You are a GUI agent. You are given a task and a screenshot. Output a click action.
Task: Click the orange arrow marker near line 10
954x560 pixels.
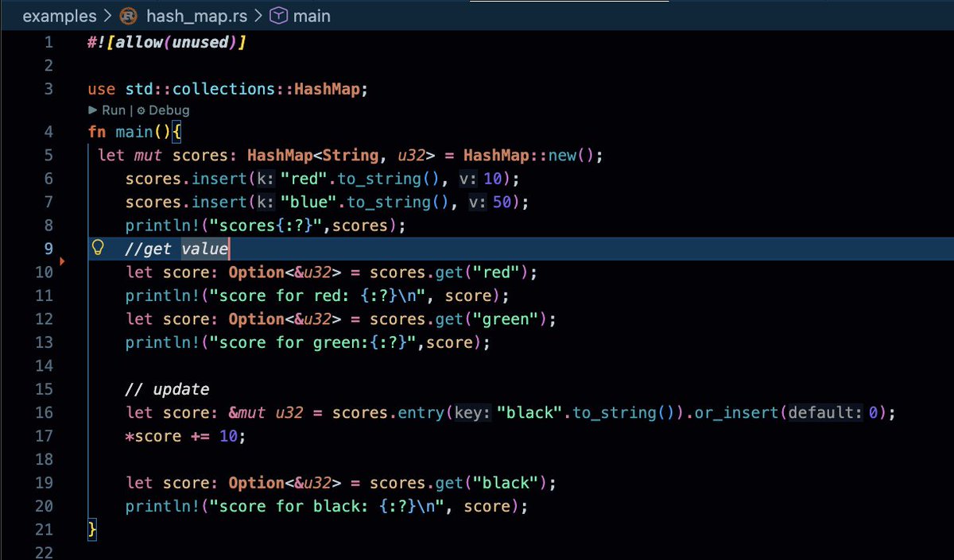click(x=63, y=261)
